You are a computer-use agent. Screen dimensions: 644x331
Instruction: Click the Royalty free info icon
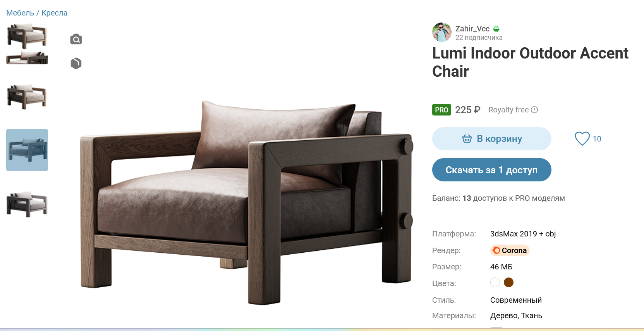pos(534,110)
